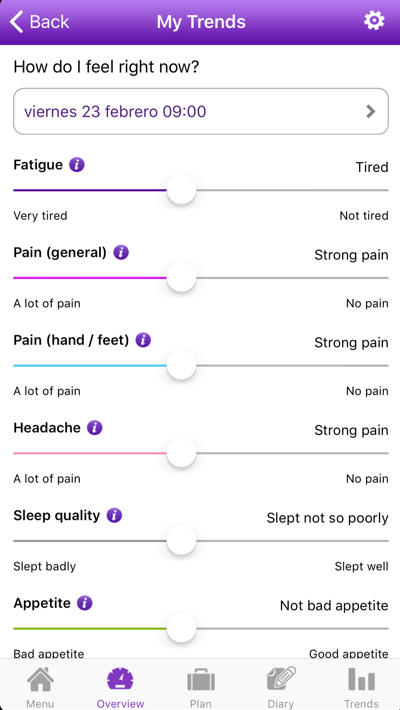Click the Sleep quality slider handle
The image size is (400, 710).
tap(181, 541)
